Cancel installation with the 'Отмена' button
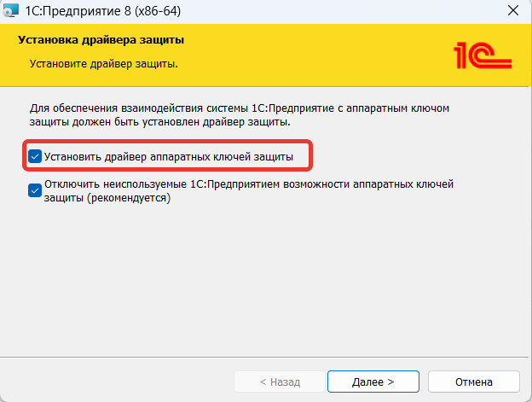Viewport: 532px width, 402px height. (x=472, y=382)
